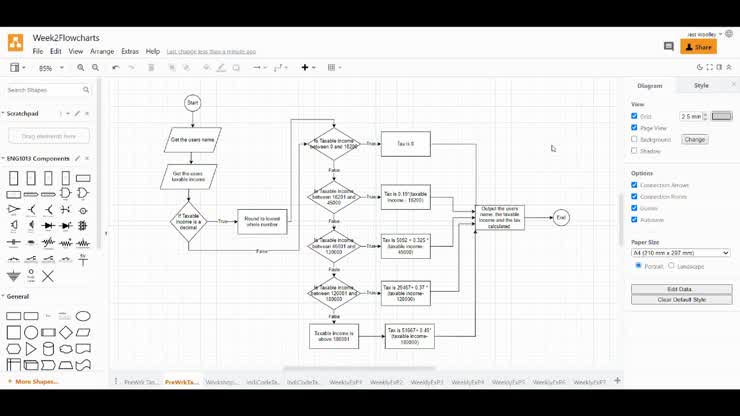This screenshot has width=740, height=416.
Task: Click the Edit Data button
Action: click(681, 289)
